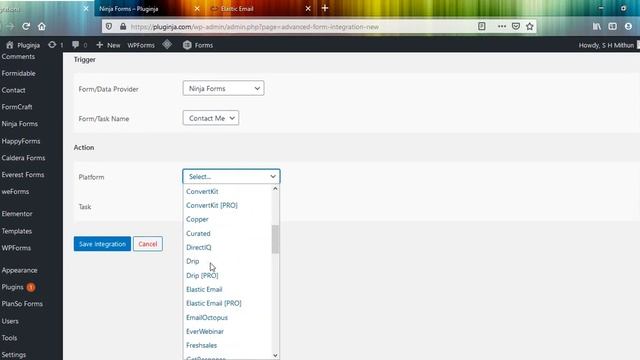Click New in the admin bar

[108, 45]
